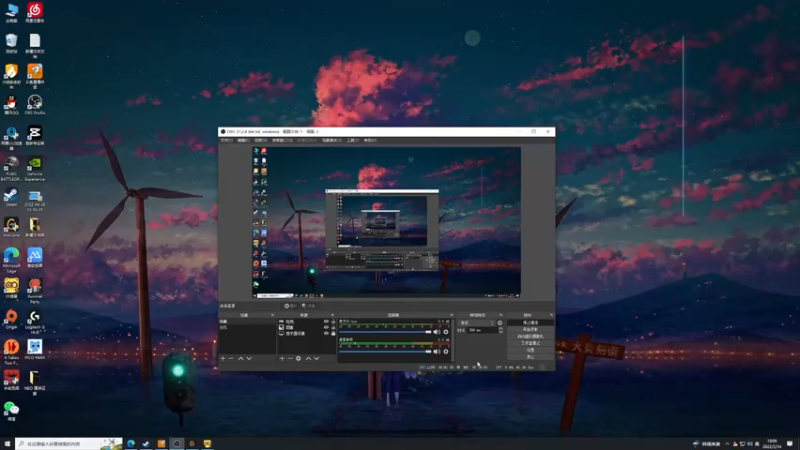
Task: Open the scene transition type dropdown
Action: [477, 322]
